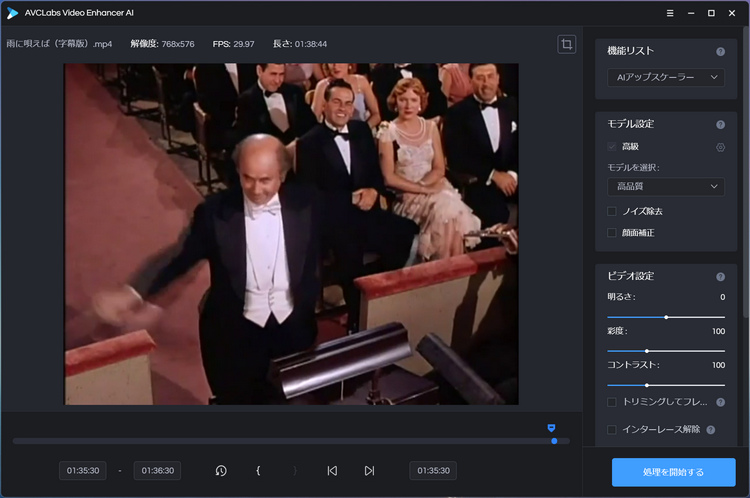750x498 pixels.
Task: Click the video preview frame
Action: pyautogui.click(x=291, y=234)
